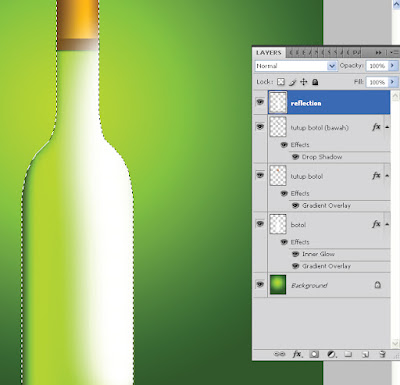The image size is (400, 385).
Task: Create a new layer
Action: tap(365, 354)
